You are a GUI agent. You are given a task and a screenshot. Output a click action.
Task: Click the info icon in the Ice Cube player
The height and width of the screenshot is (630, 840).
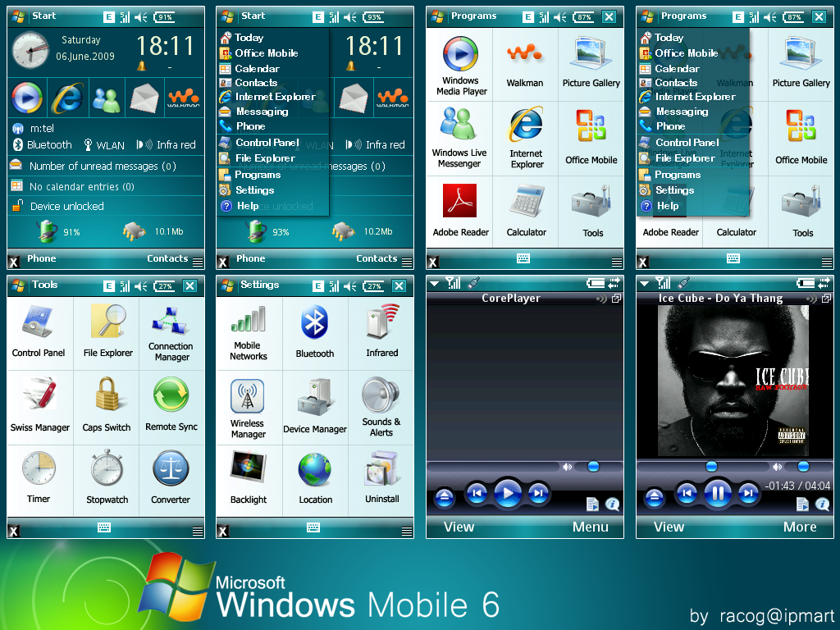pos(822,504)
